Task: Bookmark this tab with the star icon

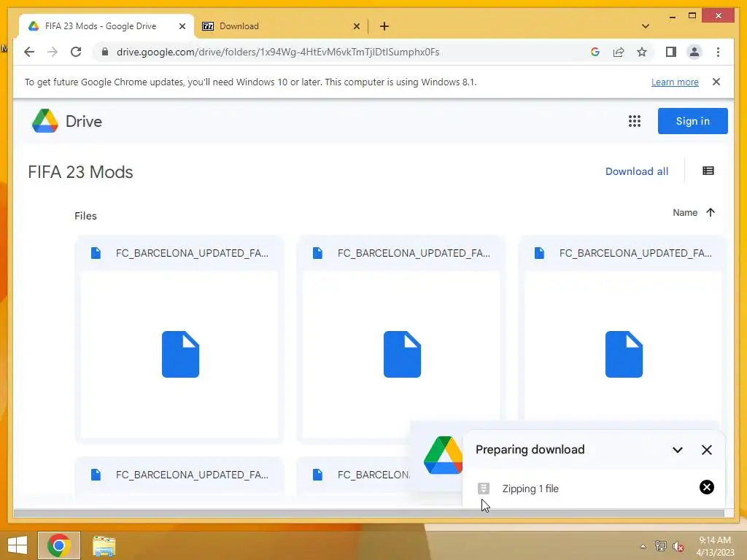Action: pyautogui.click(x=642, y=52)
